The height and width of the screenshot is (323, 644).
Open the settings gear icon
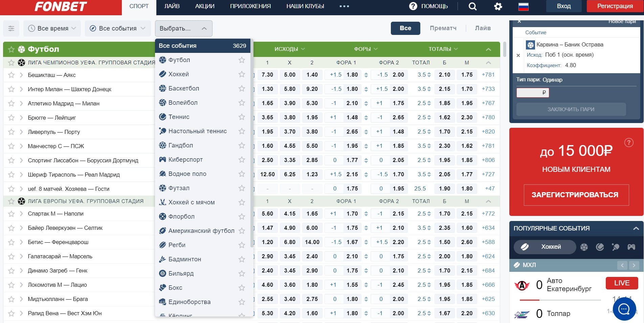(x=498, y=6)
